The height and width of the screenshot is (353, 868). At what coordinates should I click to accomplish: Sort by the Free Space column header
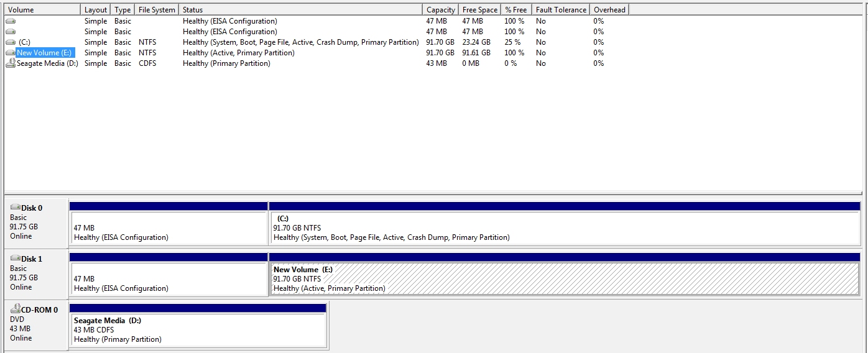480,10
